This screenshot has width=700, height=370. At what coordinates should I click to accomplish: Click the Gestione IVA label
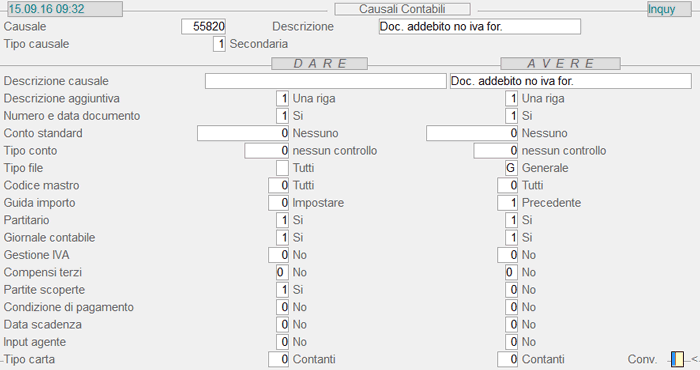coord(37,255)
